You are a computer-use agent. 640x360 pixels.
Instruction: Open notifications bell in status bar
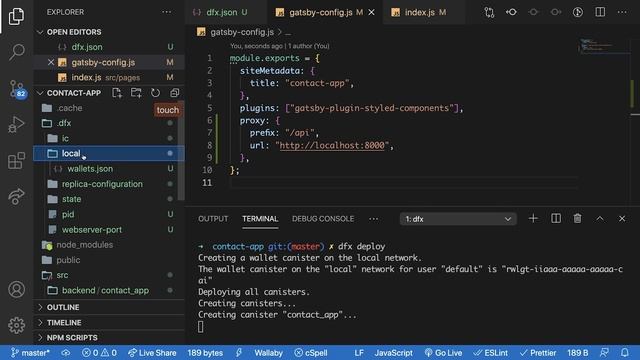pyautogui.click(x=624, y=353)
